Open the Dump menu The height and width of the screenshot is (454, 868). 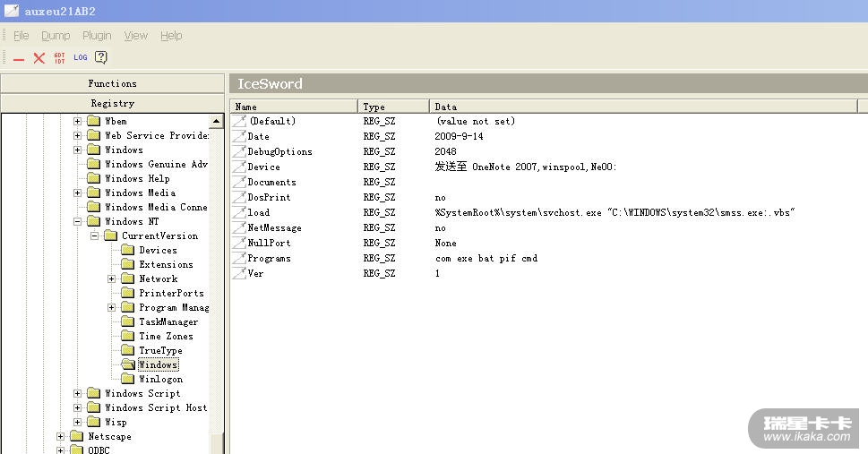click(x=56, y=36)
